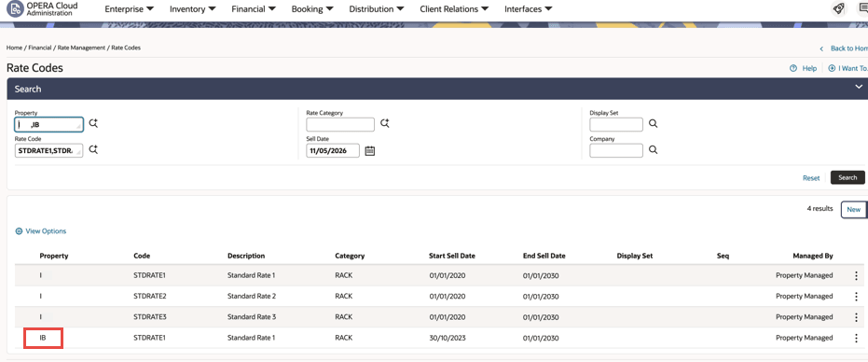Collapse the Search panel chevron
Viewport: 868px width, 362px height.
pos(859,87)
